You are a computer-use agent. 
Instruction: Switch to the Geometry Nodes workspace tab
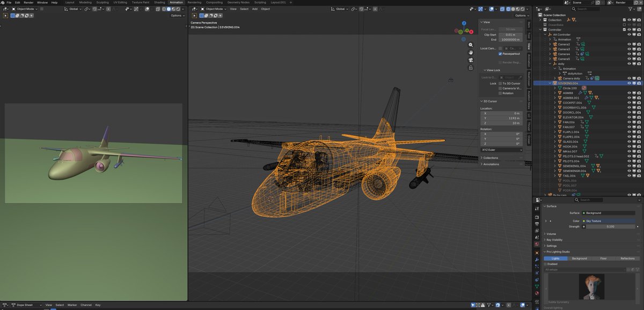click(x=238, y=2)
